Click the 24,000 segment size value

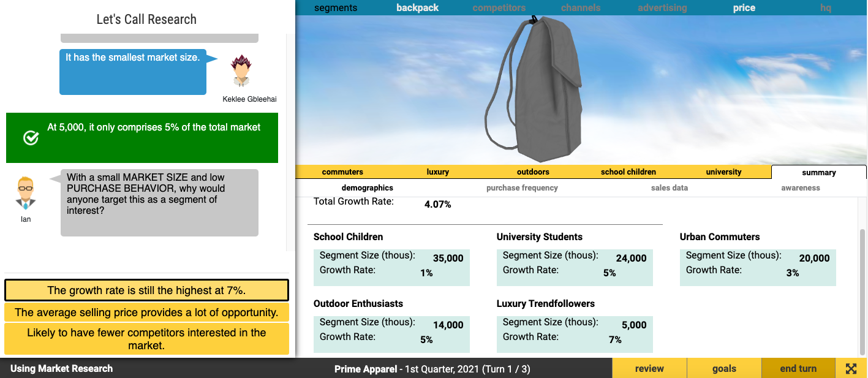[x=632, y=259]
